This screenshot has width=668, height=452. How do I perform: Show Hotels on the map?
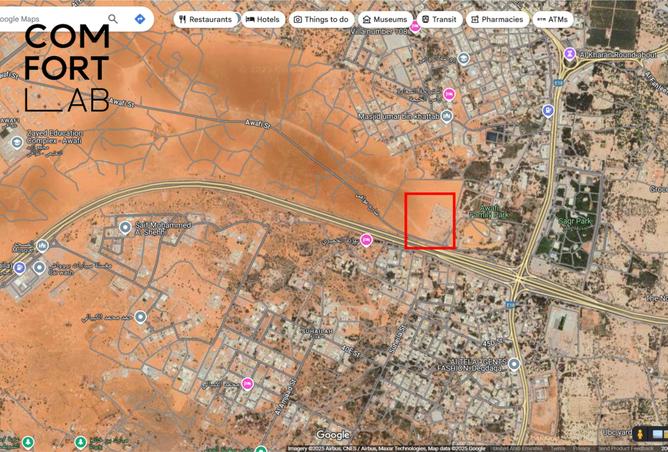263,19
